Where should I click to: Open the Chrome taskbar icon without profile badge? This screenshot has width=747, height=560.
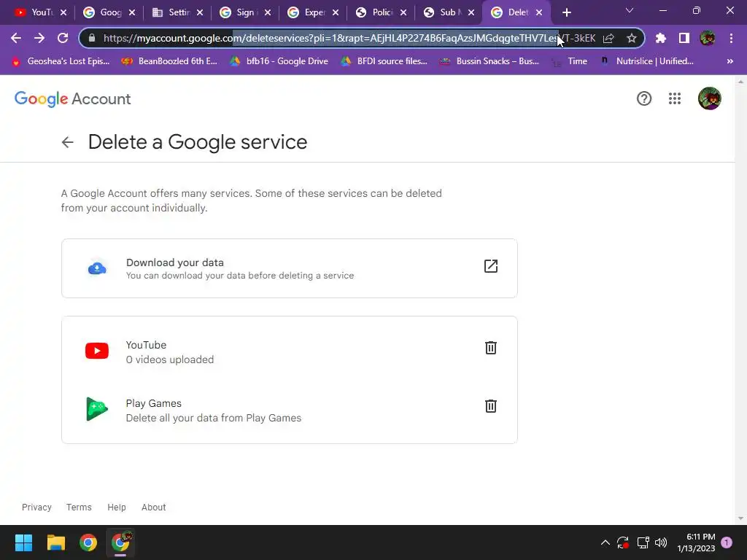88,542
